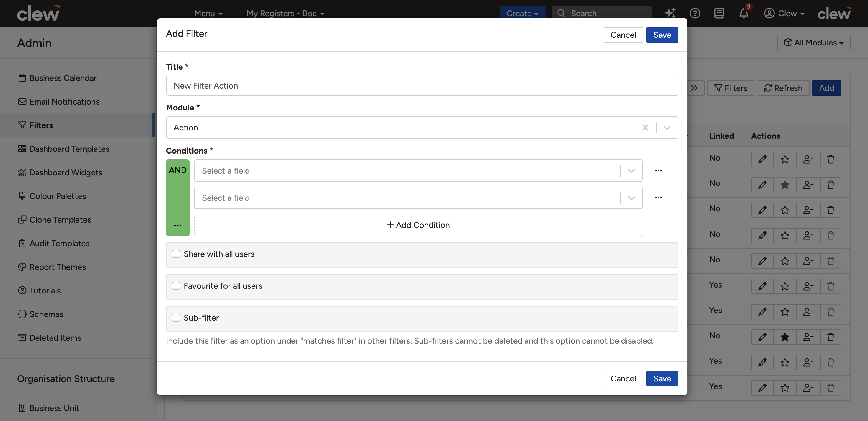Expand the Module dropdown
Screen dimensions: 868x421
pos(667,128)
